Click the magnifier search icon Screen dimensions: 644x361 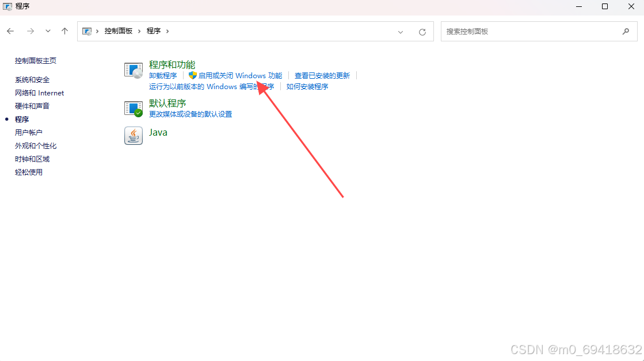(x=626, y=31)
